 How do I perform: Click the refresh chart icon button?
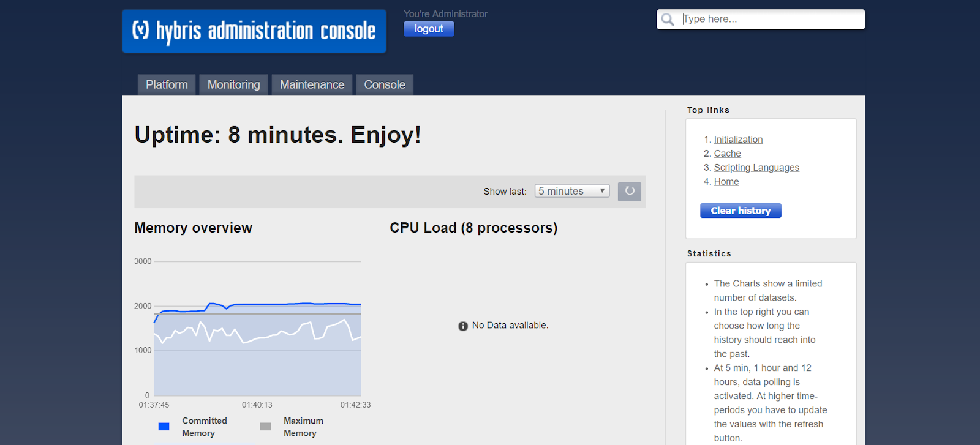tap(629, 192)
